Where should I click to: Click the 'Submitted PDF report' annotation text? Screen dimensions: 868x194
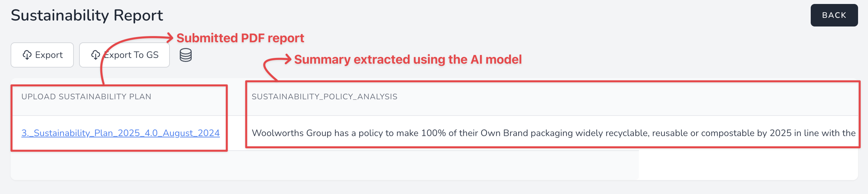pos(240,38)
